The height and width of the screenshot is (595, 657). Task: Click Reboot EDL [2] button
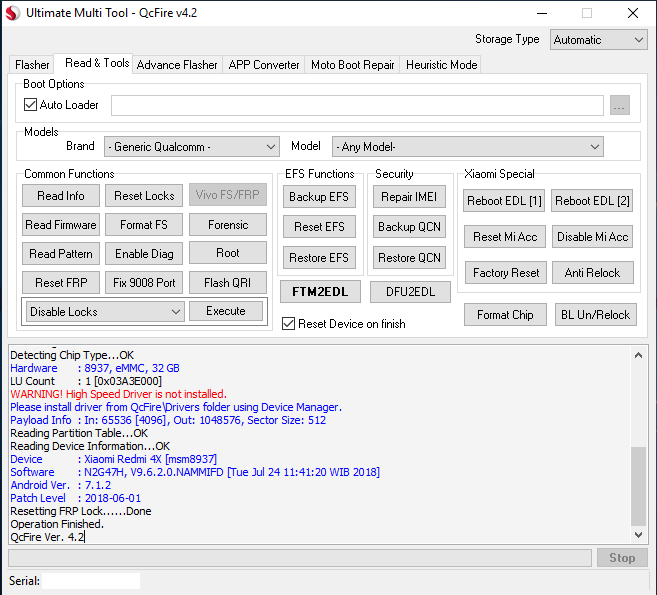[592, 201]
